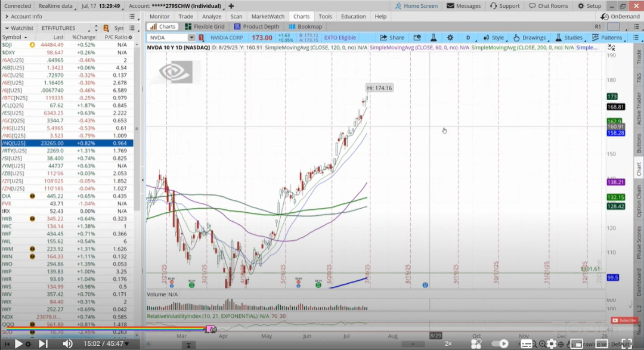This screenshot has height=350, width=644.
Task: Open the Analyze tab
Action: pyautogui.click(x=212, y=17)
